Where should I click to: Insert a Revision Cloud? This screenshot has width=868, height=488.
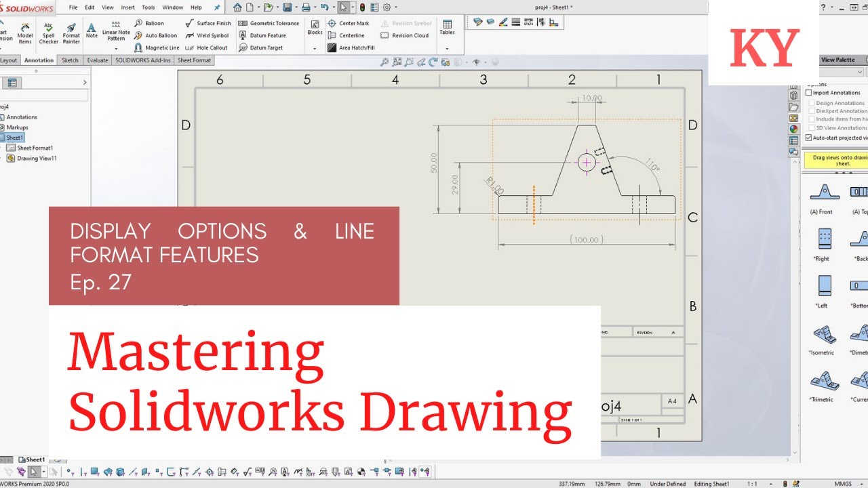click(405, 35)
